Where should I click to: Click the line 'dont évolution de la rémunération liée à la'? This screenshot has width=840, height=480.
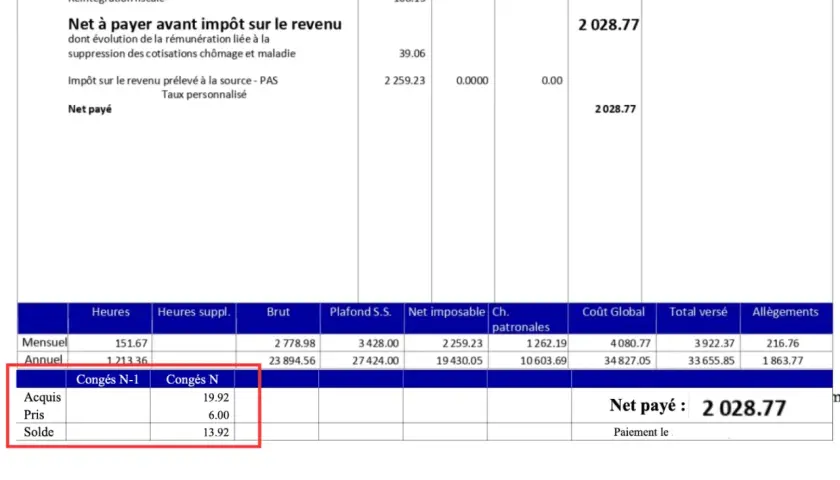coord(169,39)
